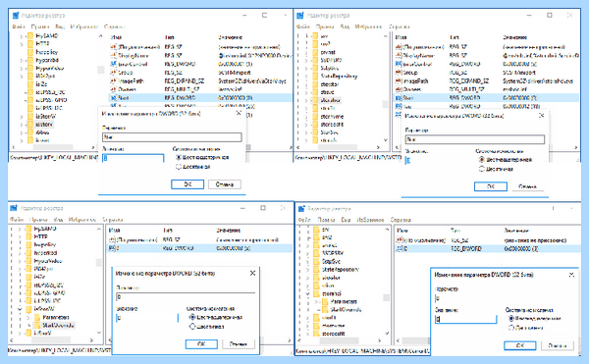Viewport: 589px width, 364px height.
Task: Focus the Value data field in bottom-left dialog
Action: 147,318
